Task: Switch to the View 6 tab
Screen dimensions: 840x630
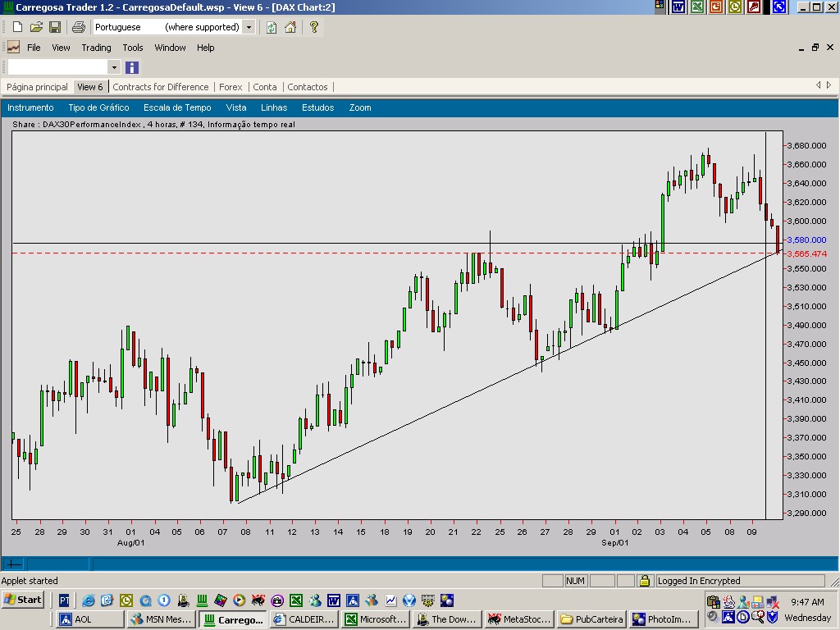Action: click(x=90, y=87)
